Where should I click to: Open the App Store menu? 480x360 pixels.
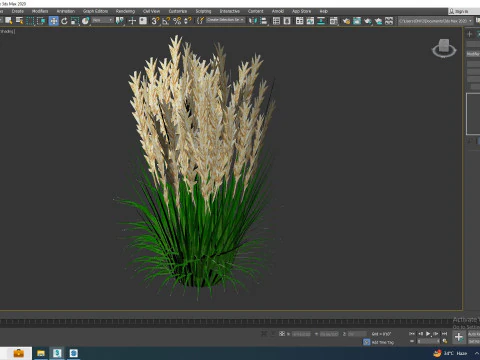301,11
